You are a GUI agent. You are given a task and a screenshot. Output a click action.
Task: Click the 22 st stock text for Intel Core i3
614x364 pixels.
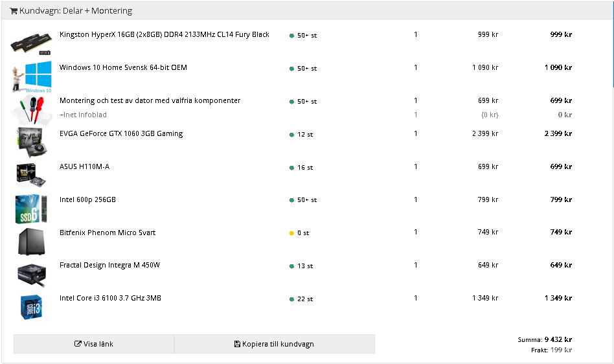tap(305, 299)
